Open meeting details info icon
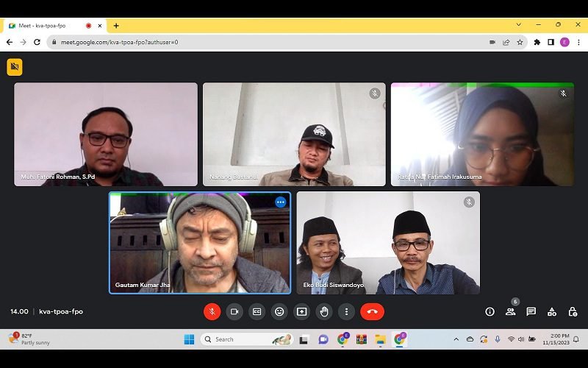The image size is (588, 368). [490, 311]
